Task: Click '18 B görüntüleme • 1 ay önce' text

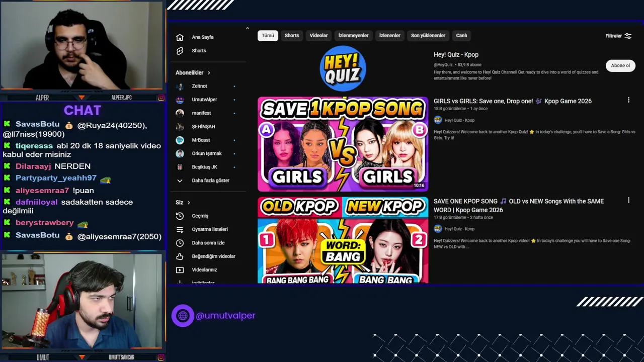Action: 460,109
